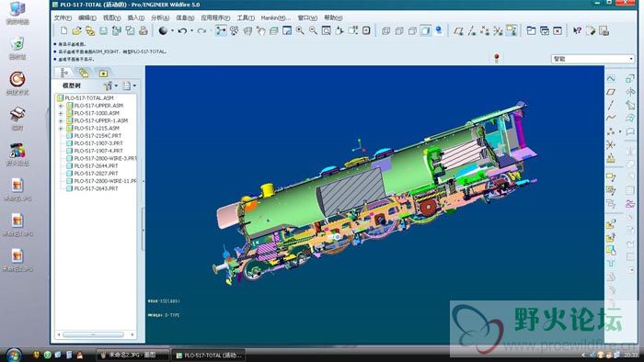Viewport: 644px width, 362px height.
Task: Click the Zoom Out magnifier icon
Action: pos(314,30)
